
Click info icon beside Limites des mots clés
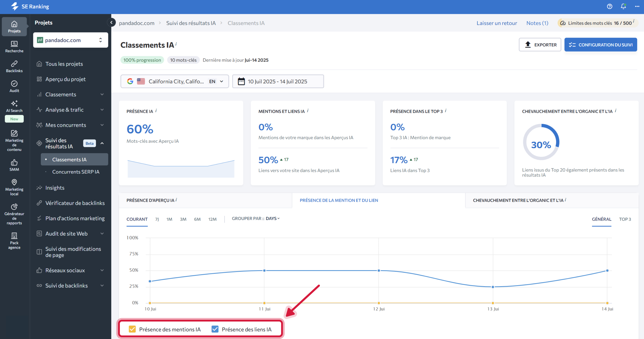click(x=634, y=21)
